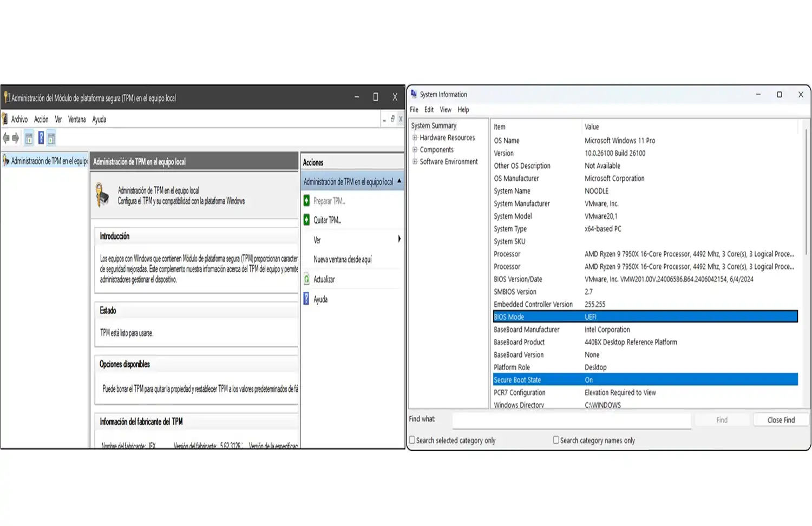The image size is (812, 526).
Task: Click the large TPM chip and key icon
Action: click(x=102, y=195)
